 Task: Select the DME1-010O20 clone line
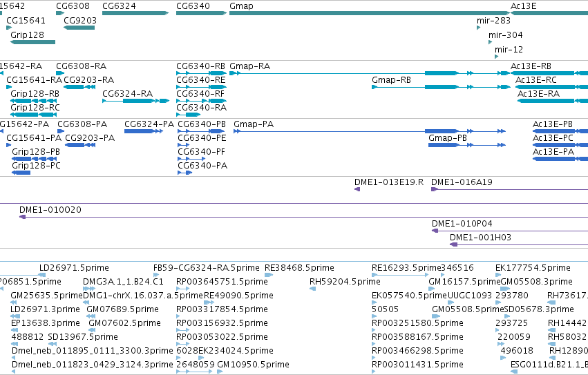303,217
